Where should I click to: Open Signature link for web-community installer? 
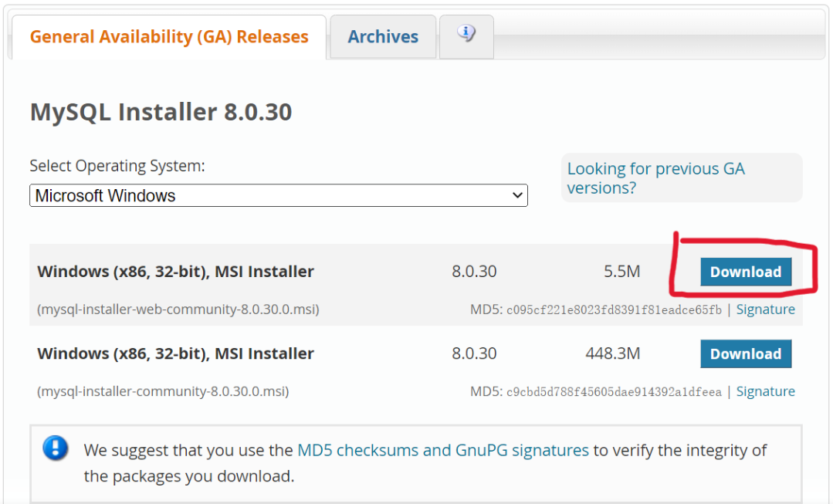click(765, 310)
